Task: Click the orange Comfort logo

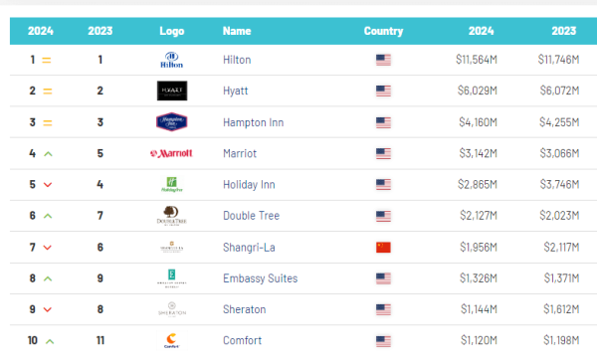Action: coord(172,340)
